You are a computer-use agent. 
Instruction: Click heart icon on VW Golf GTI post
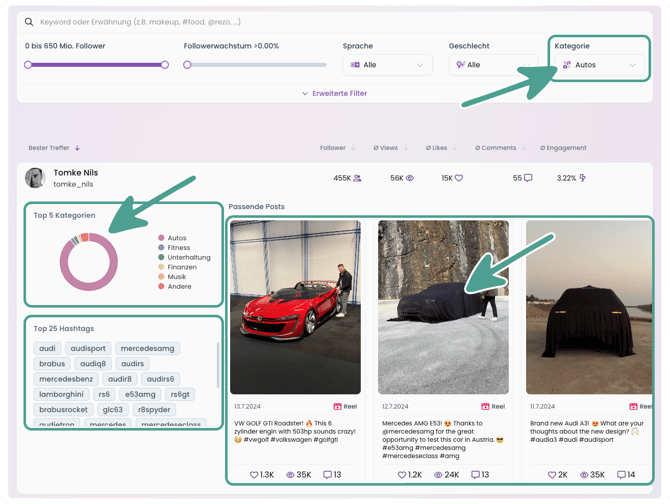[254, 475]
